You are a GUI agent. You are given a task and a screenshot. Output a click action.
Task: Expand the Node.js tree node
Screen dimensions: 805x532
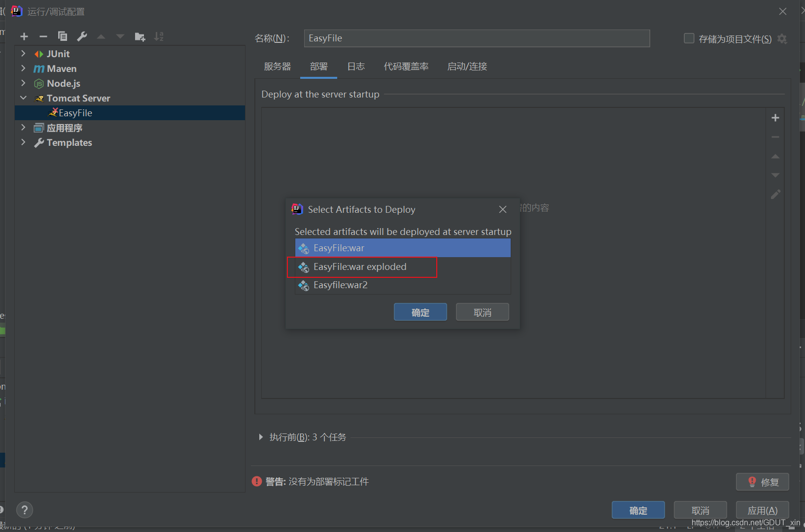tap(23, 83)
